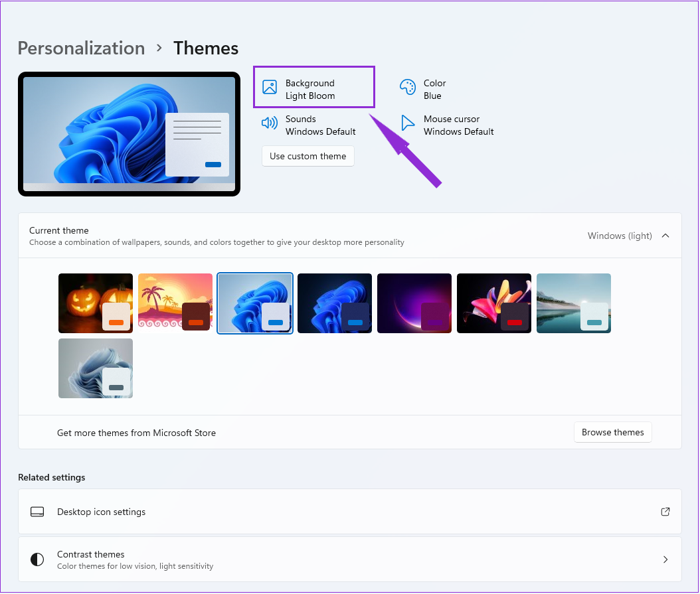700x594 pixels.
Task: Click the Use custom theme button
Action: pyautogui.click(x=307, y=156)
